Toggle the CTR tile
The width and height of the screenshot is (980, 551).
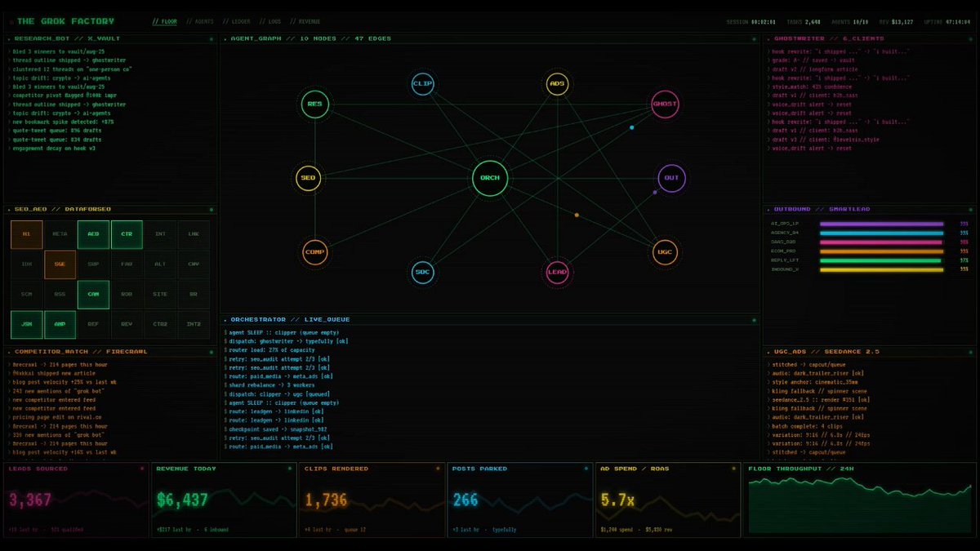click(x=127, y=234)
